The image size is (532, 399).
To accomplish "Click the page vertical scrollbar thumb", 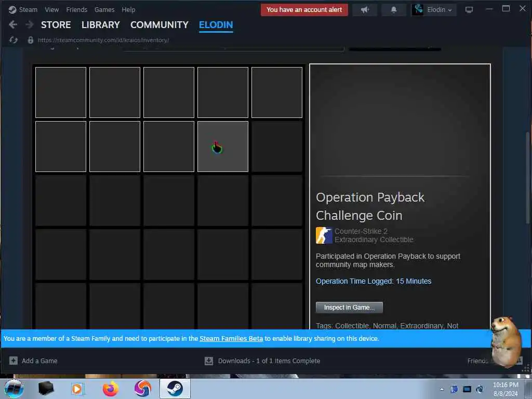I will (528, 178).
